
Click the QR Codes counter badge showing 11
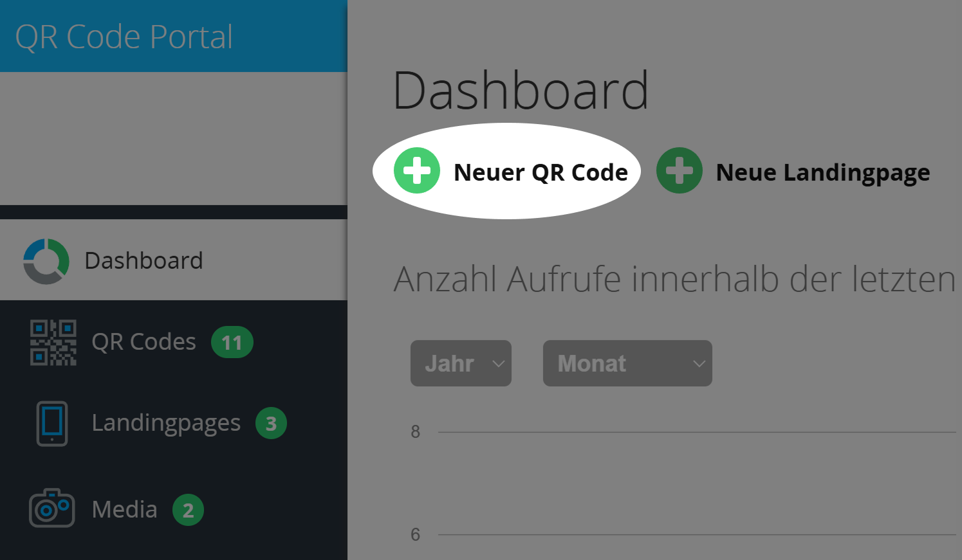click(232, 343)
